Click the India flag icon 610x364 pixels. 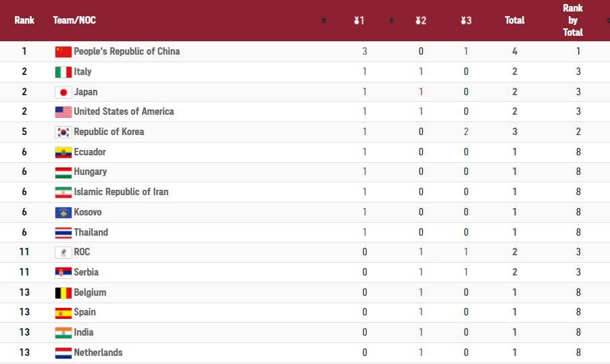(63, 332)
